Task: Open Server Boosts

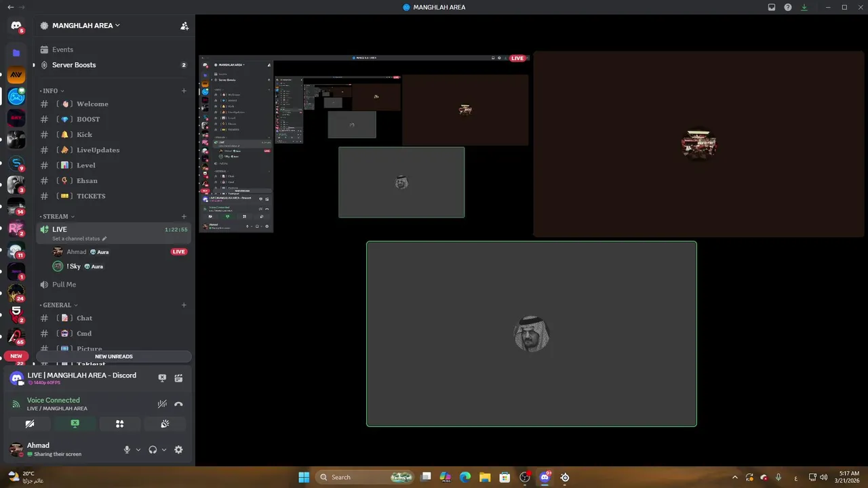Action: 113,65
